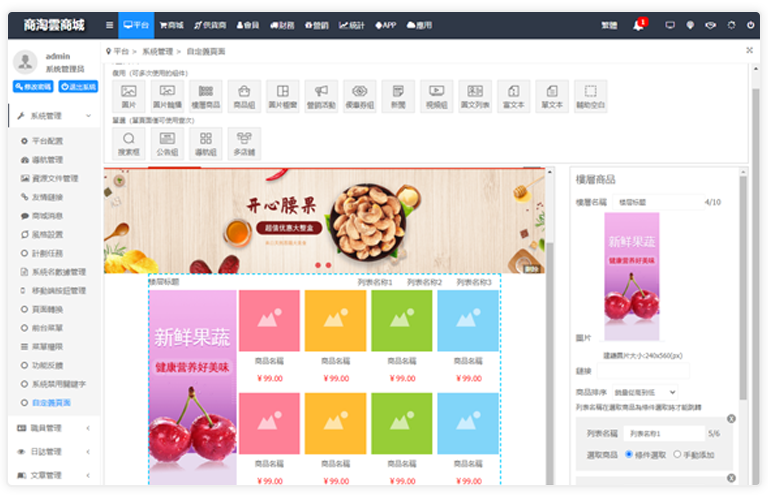Open 友情鏈接 in sidebar
The width and height of the screenshot is (768, 498).
pos(48,197)
